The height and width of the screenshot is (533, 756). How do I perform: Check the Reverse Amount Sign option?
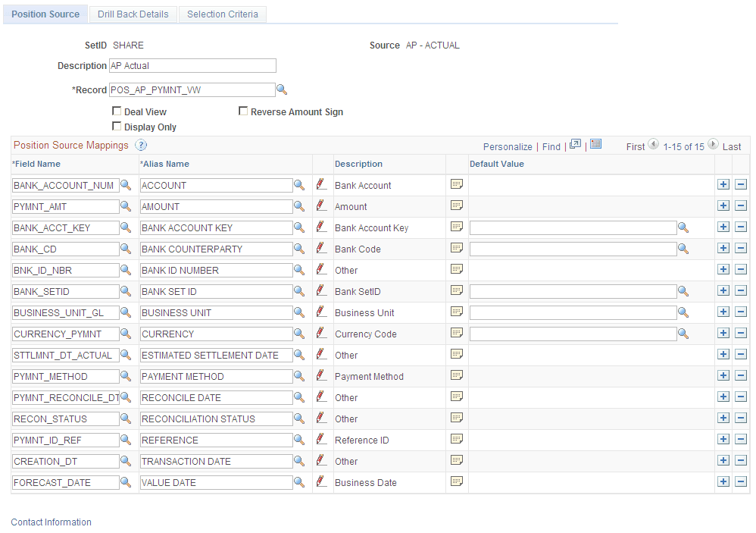(244, 111)
